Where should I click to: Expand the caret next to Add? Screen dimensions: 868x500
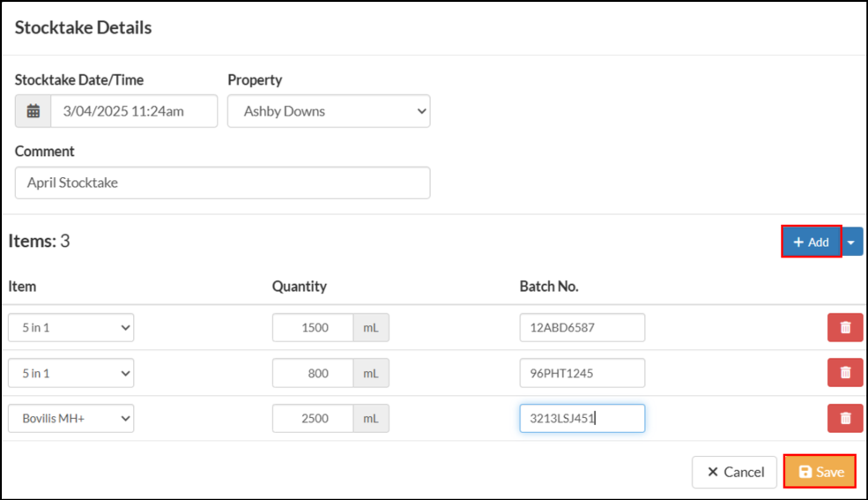click(852, 242)
